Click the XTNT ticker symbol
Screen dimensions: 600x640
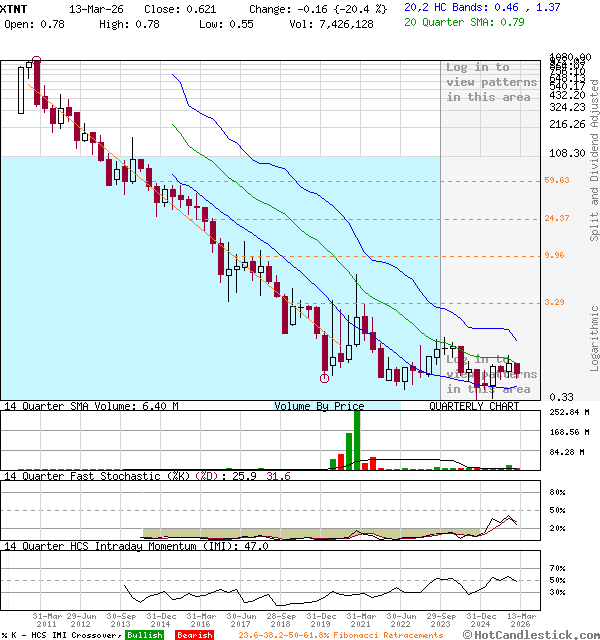14,7
